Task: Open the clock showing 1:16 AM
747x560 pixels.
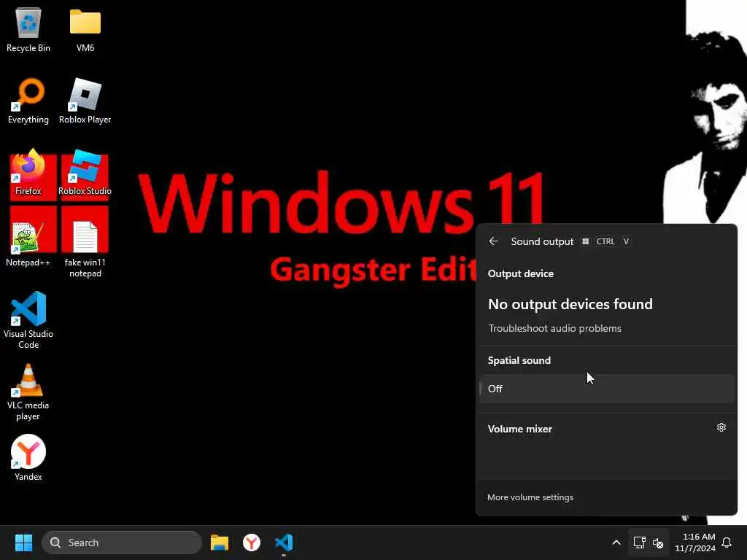Action: [695, 542]
